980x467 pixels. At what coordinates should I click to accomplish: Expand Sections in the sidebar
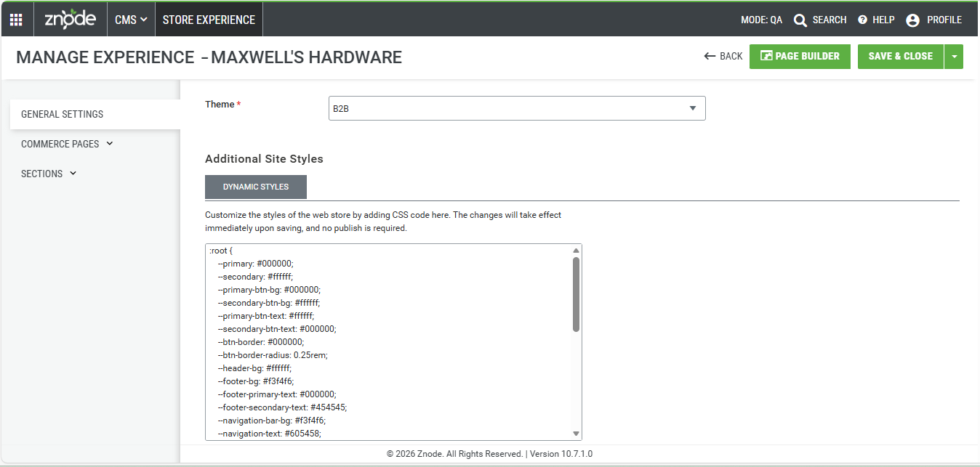tap(49, 174)
